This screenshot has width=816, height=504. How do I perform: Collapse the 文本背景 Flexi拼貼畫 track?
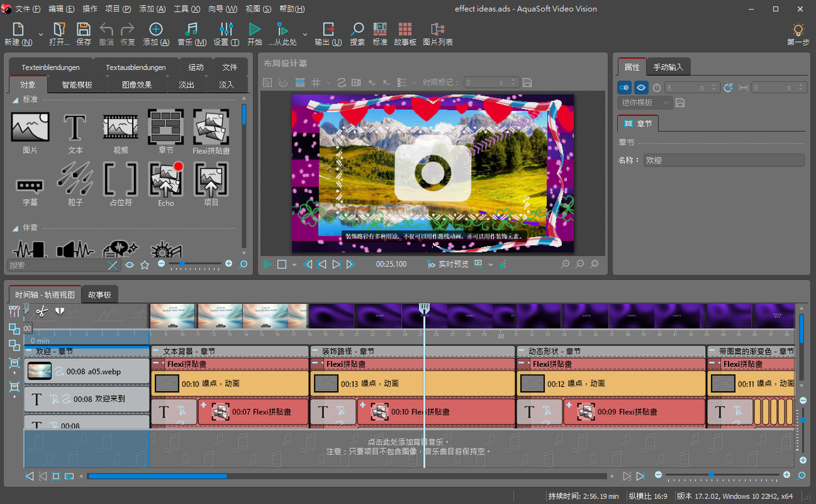[x=157, y=364]
